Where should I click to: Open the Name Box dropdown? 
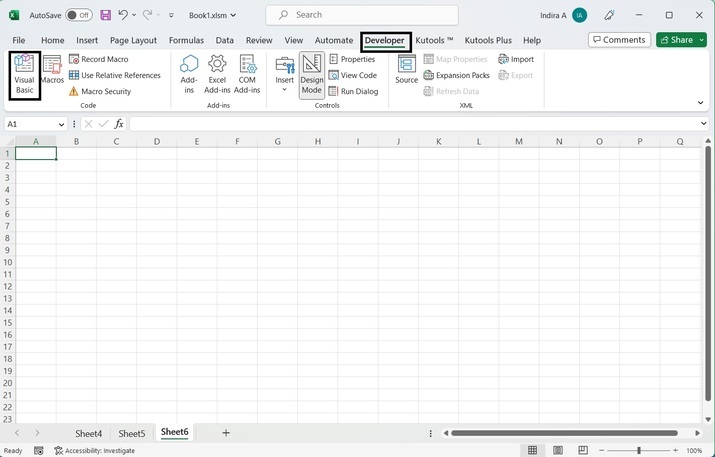pyautogui.click(x=61, y=124)
